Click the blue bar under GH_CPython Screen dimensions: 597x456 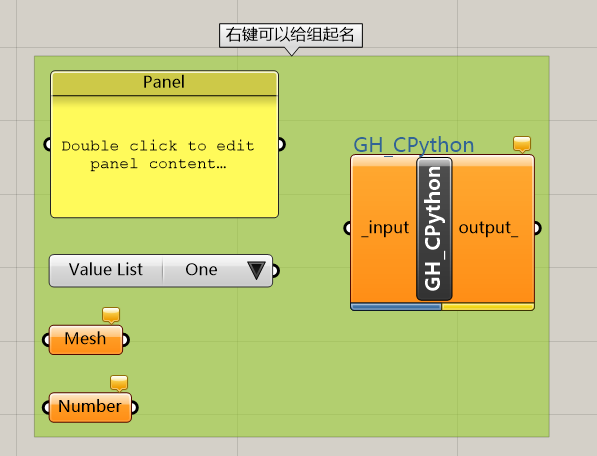tap(396, 307)
